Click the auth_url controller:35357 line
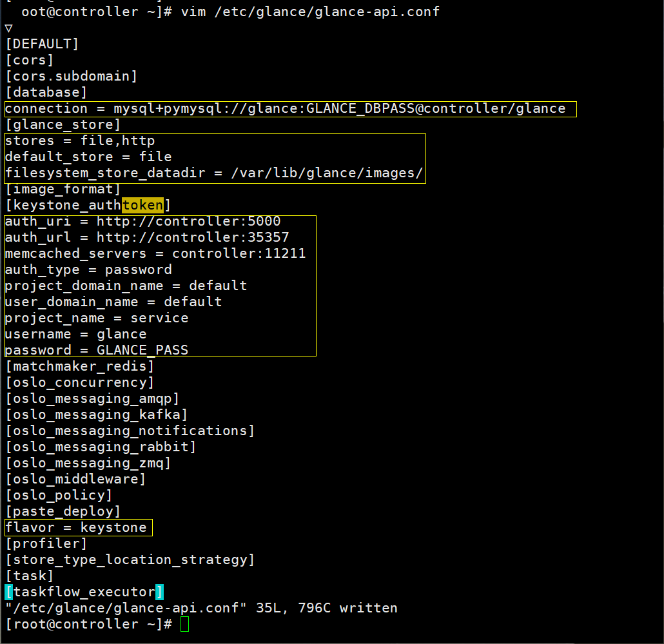The image size is (664, 644). (x=147, y=237)
